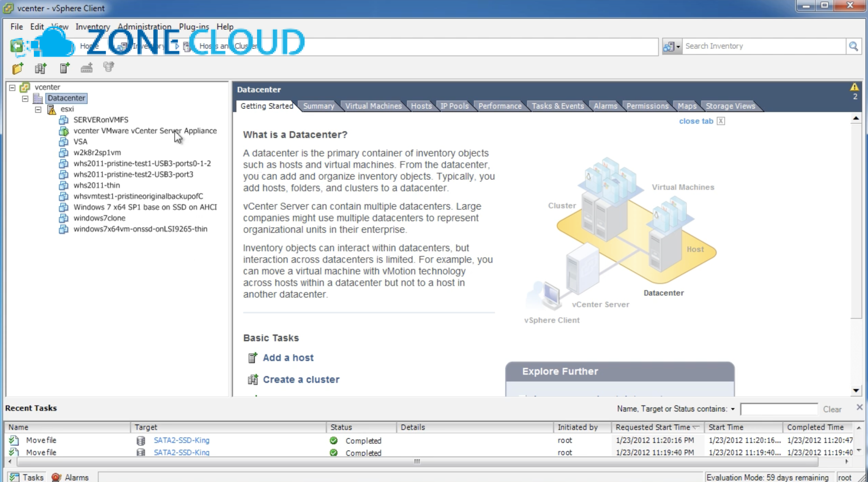This screenshot has width=868, height=482.
Task: Collapse the vcenter tree node
Action: pyautogui.click(x=12, y=88)
